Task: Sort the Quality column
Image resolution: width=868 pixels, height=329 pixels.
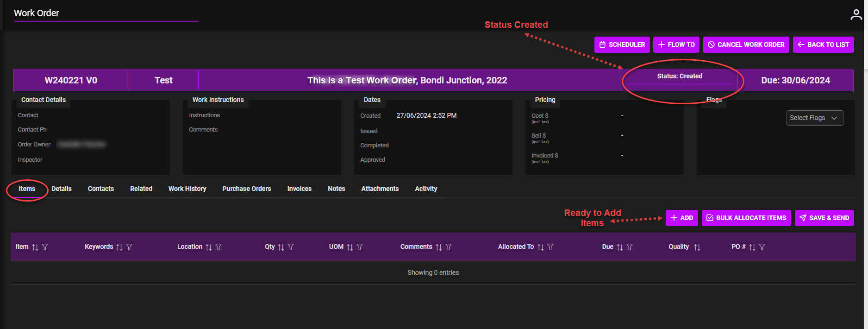Action: click(x=697, y=247)
